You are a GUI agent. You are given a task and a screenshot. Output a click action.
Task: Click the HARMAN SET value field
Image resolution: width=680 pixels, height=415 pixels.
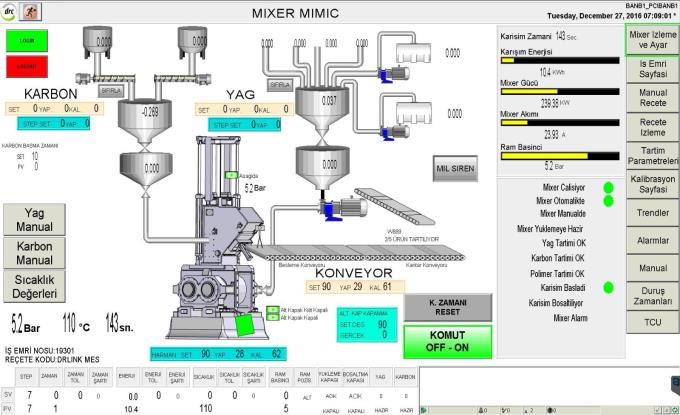[x=205, y=354]
